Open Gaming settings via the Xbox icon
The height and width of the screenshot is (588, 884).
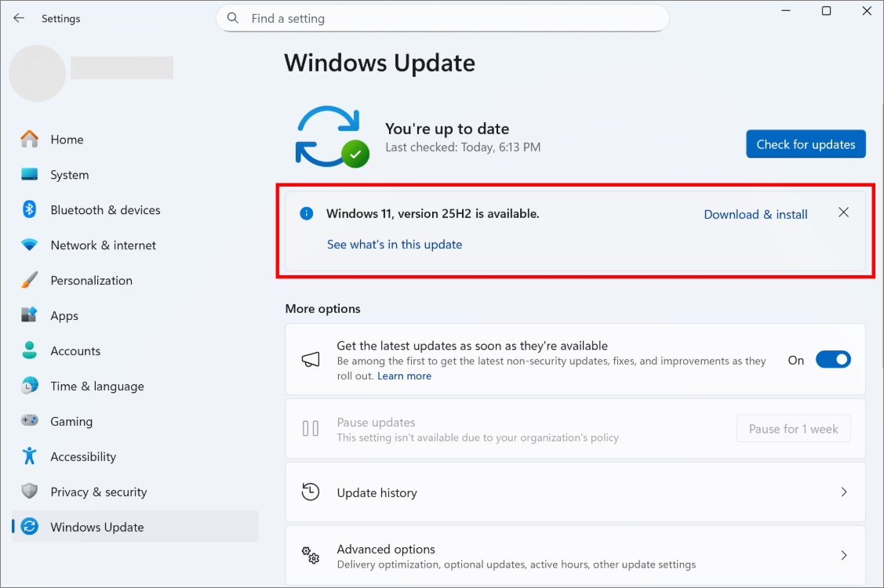tap(29, 421)
